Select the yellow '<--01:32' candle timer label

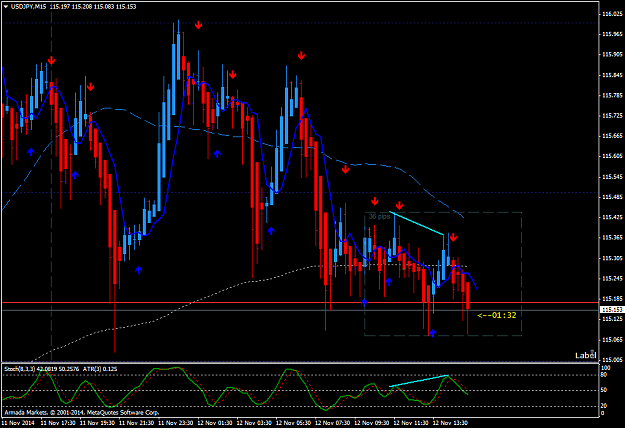pos(497,315)
